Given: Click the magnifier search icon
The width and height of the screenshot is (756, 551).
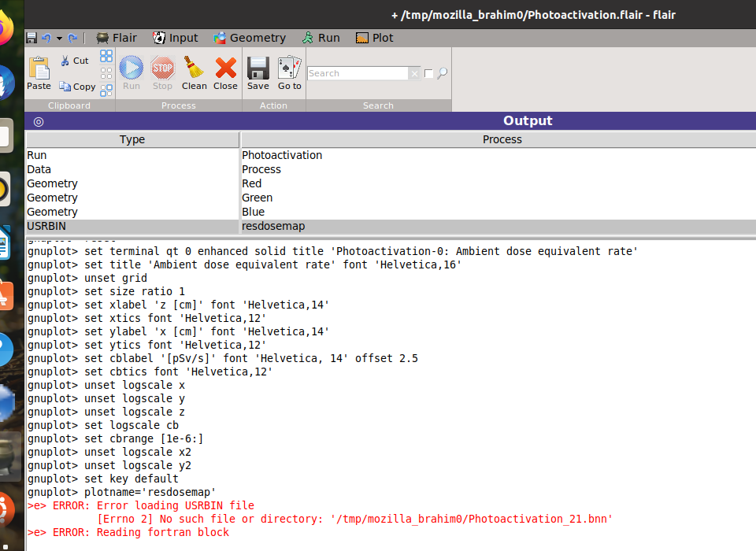Looking at the screenshot, I should click(x=442, y=73).
